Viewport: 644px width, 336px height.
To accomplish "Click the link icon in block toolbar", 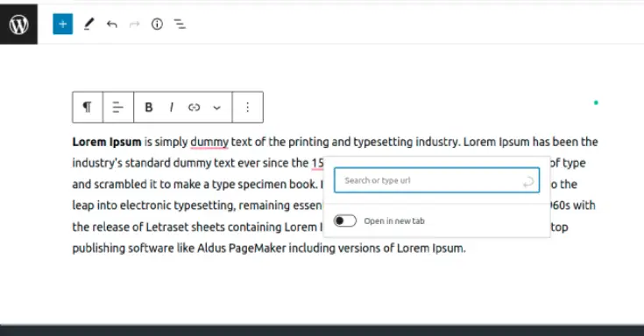I will pyautogui.click(x=194, y=107).
